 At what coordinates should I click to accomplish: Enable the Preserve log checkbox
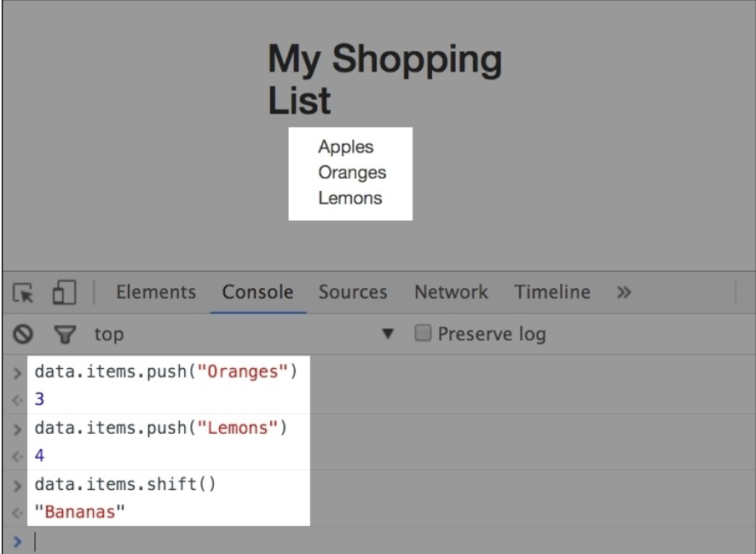[x=420, y=334]
